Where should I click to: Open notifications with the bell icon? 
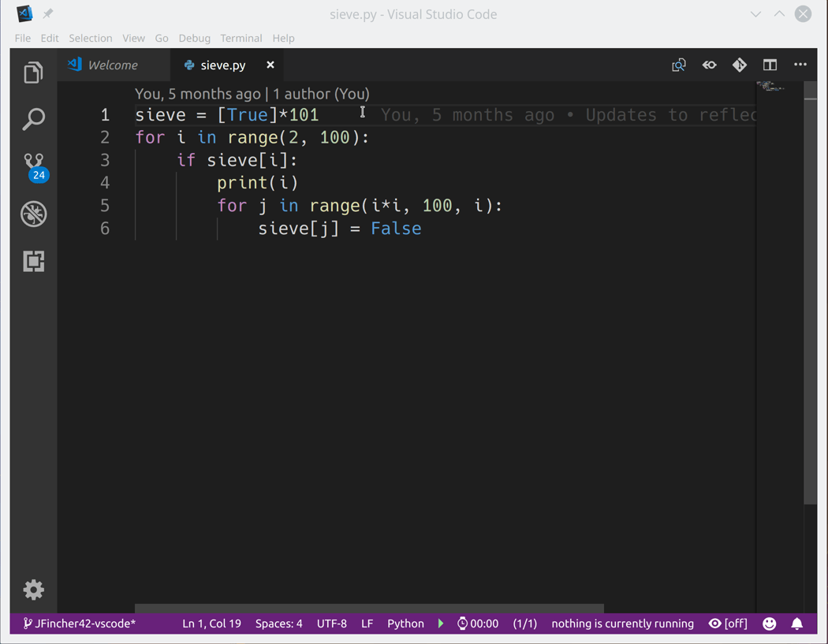coord(797,624)
